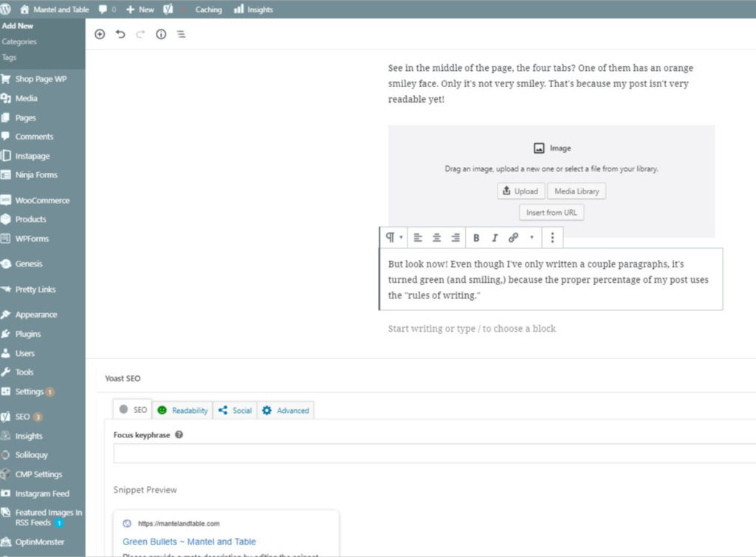Open content structure info icon
The height and width of the screenshot is (557, 756).
click(161, 34)
